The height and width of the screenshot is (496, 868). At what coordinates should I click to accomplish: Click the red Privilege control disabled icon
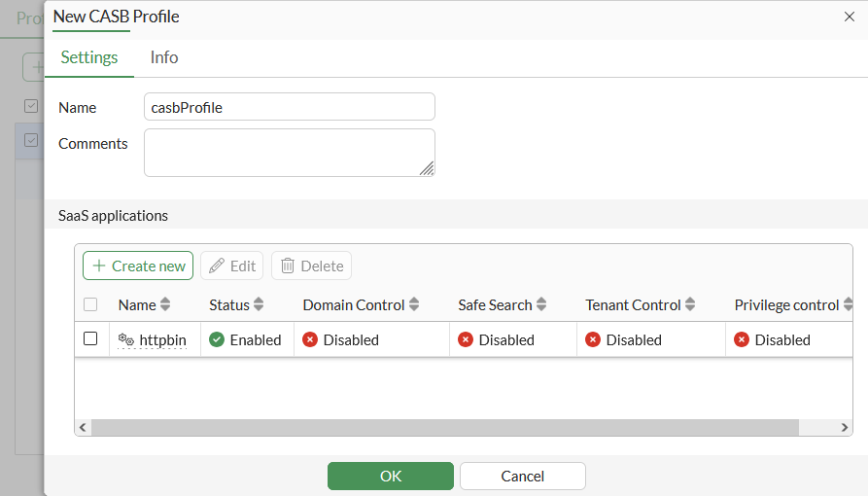[x=742, y=339]
